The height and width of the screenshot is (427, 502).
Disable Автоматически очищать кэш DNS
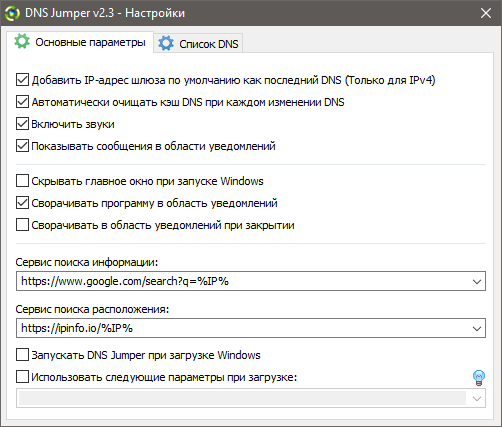(22, 102)
